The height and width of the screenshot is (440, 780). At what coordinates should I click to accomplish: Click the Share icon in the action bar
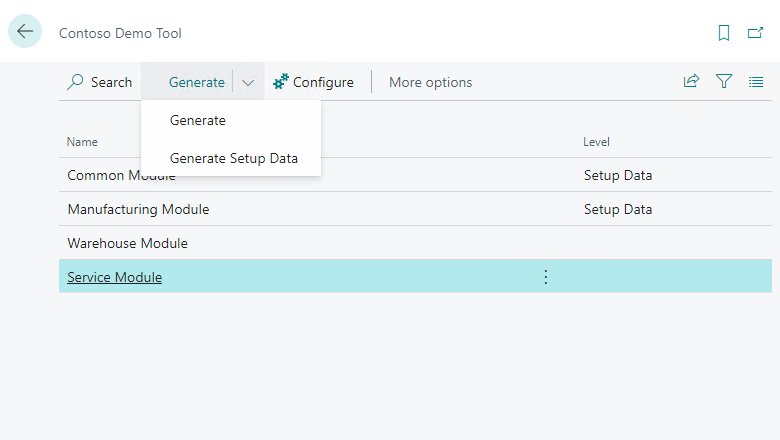point(691,81)
